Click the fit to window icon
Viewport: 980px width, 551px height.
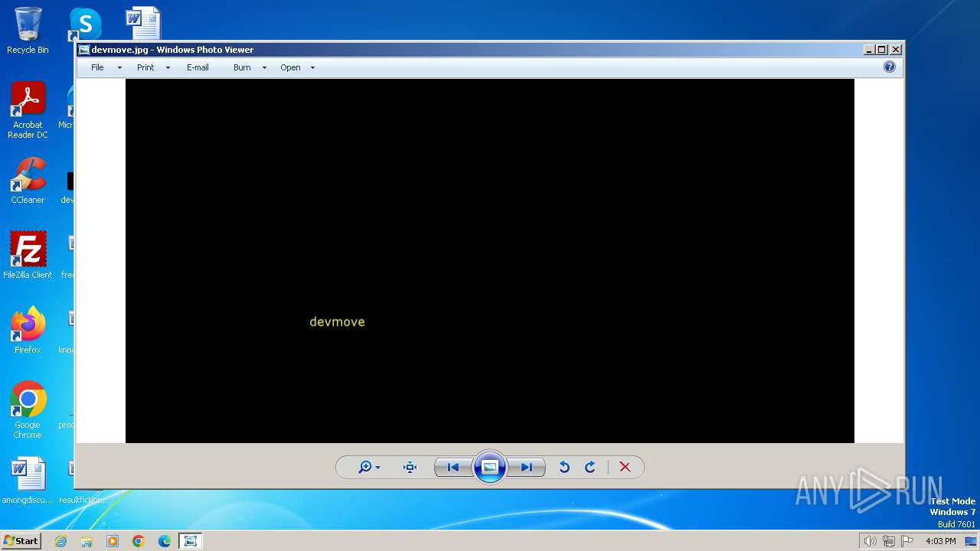click(x=410, y=467)
